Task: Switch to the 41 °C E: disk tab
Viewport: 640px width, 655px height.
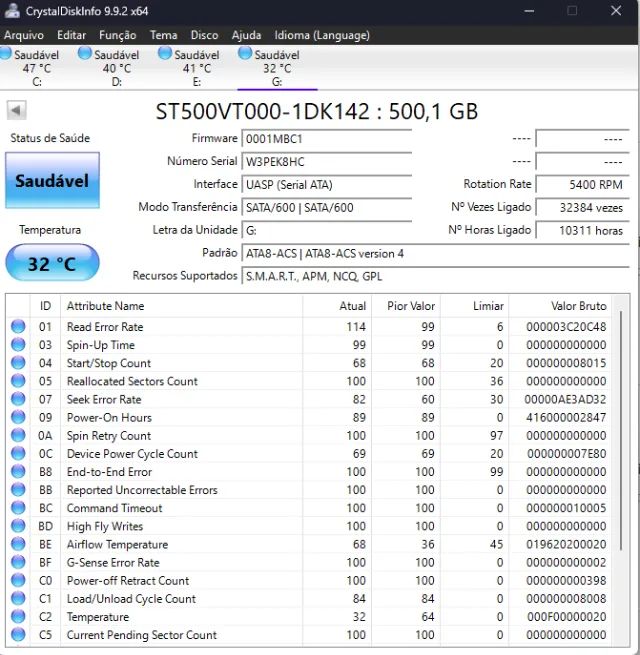Action: 196,68
